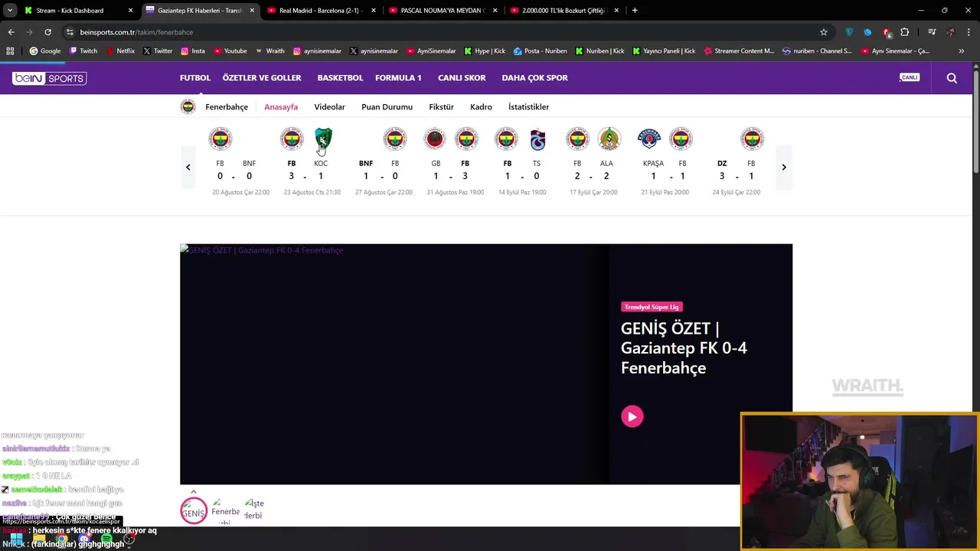Viewport: 980px width, 551px height.
Task: Reload the page in Chrome
Action: tap(47, 32)
